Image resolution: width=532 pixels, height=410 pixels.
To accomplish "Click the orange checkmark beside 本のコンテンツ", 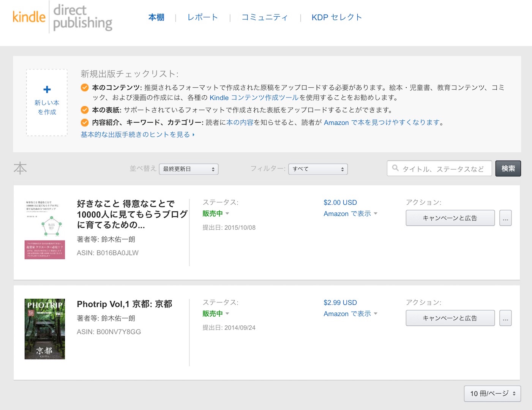I will coord(85,88).
